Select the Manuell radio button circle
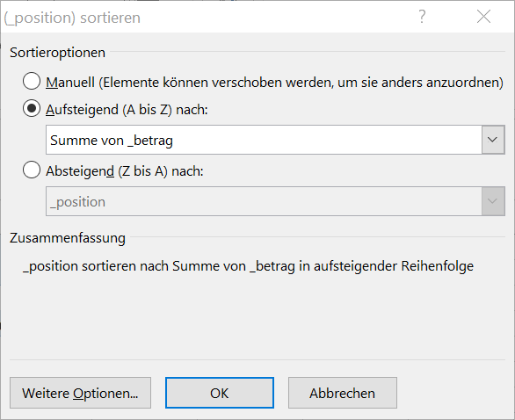 (32, 81)
